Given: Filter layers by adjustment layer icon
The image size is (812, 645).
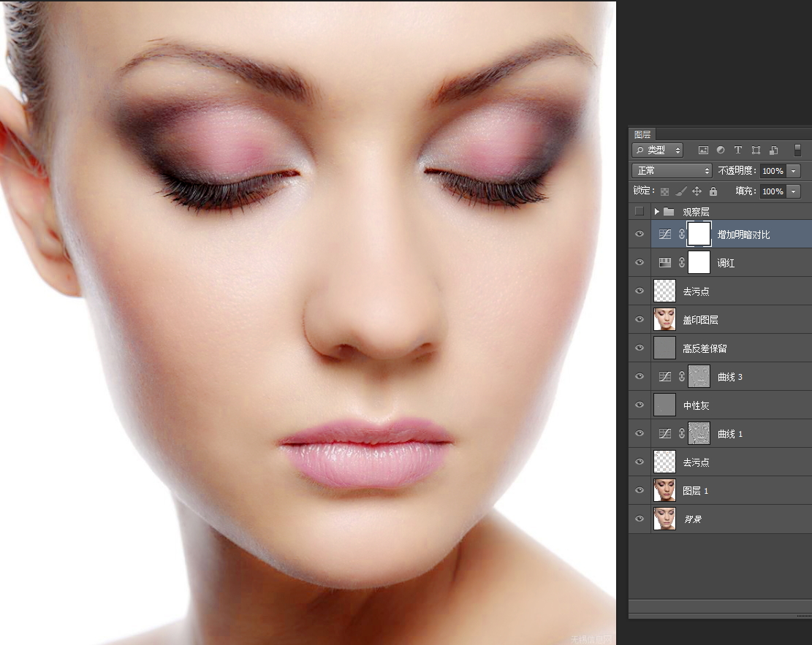Looking at the screenshot, I should coord(721,150).
